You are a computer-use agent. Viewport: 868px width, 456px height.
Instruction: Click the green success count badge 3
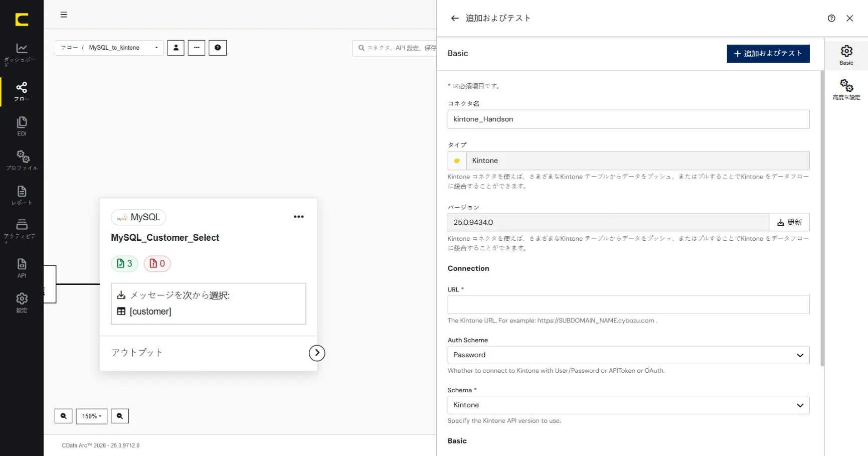tap(124, 263)
